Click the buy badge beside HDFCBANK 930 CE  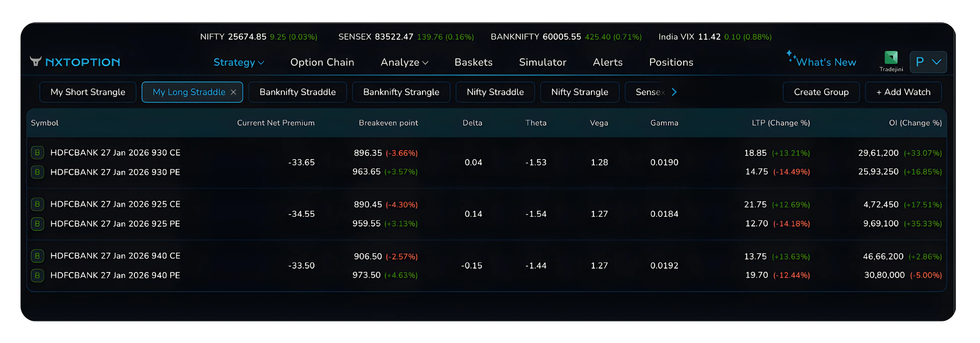tap(37, 152)
